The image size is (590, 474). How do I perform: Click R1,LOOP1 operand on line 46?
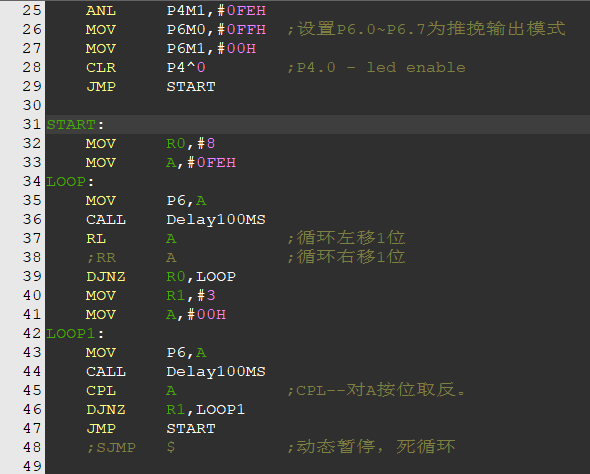[206, 410]
